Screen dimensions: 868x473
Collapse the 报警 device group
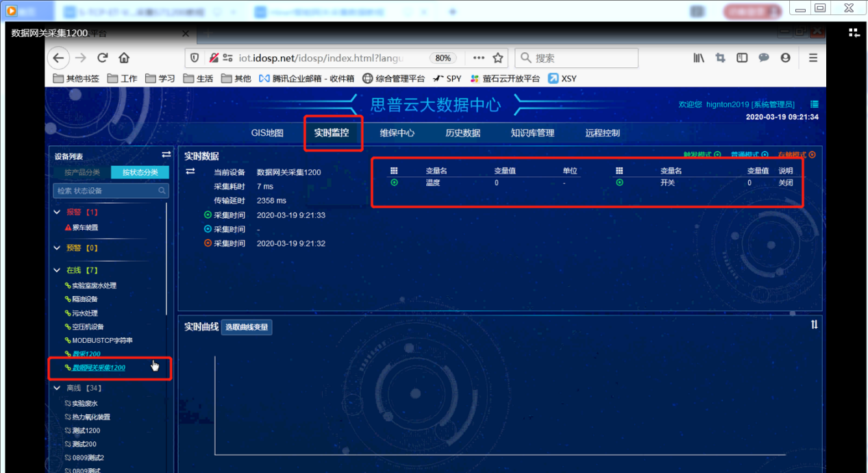(58, 213)
